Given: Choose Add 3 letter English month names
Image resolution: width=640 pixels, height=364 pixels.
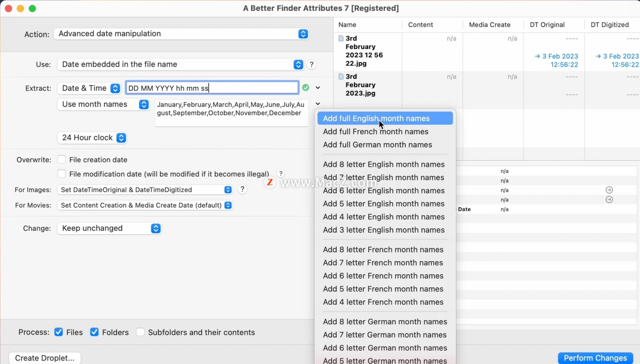Looking at the screenshot, I should [385, 230].
